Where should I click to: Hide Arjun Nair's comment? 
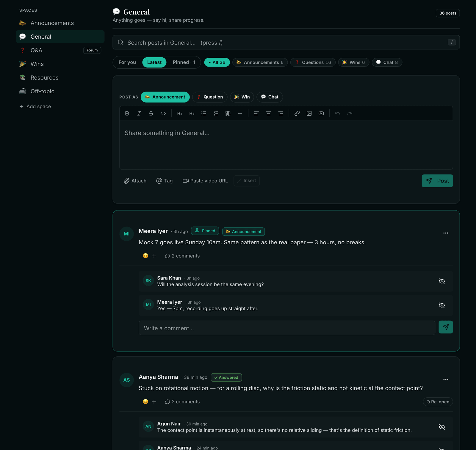click(442, 427)
